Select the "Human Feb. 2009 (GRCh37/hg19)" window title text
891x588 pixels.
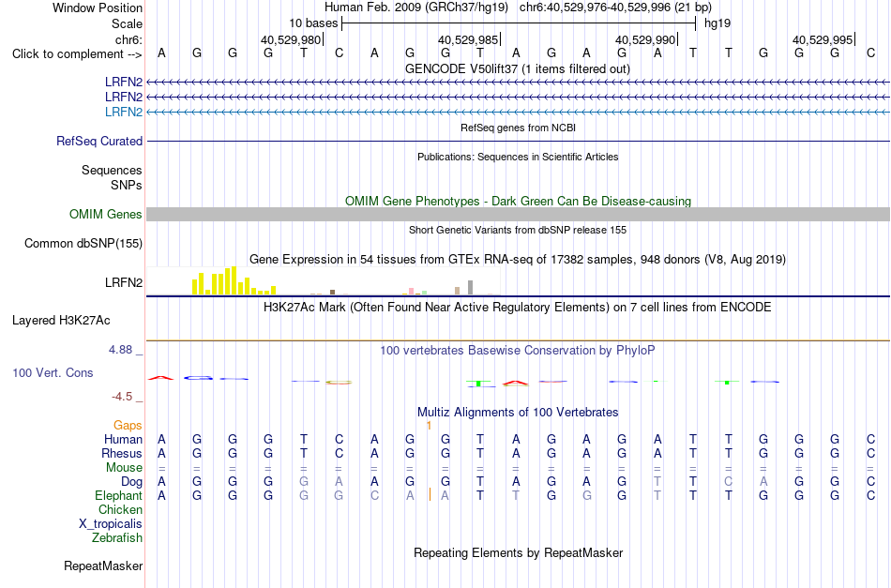[416, 8]
